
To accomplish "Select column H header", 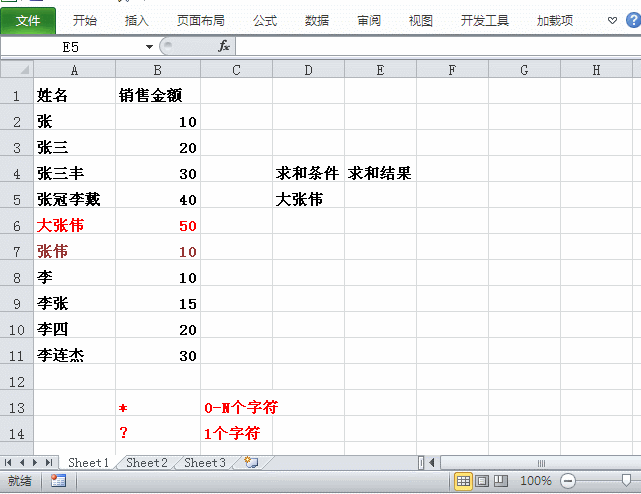I will (596, 70).
